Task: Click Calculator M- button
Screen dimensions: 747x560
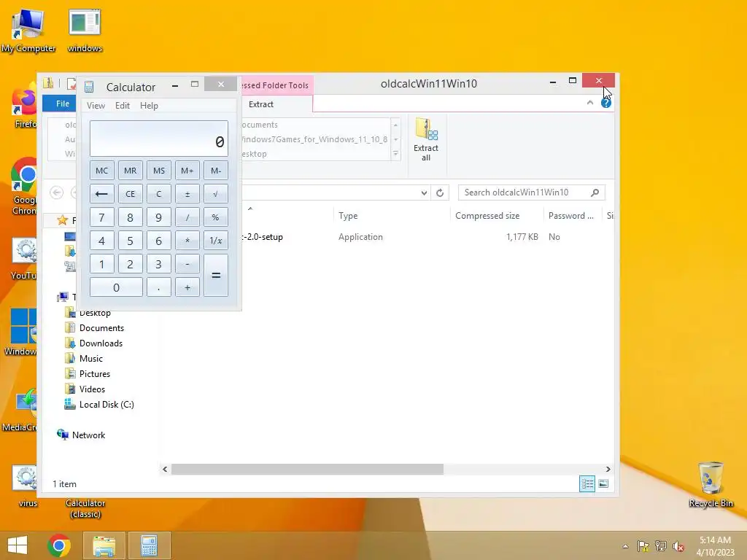Action: coord(216,171)
